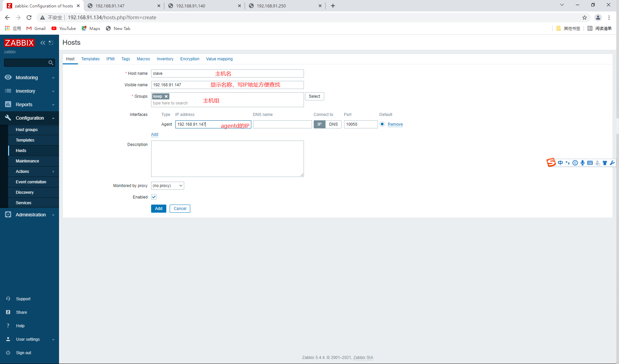
Task: Click the Sogou soft keyboard icon
Action: point(590,163)
